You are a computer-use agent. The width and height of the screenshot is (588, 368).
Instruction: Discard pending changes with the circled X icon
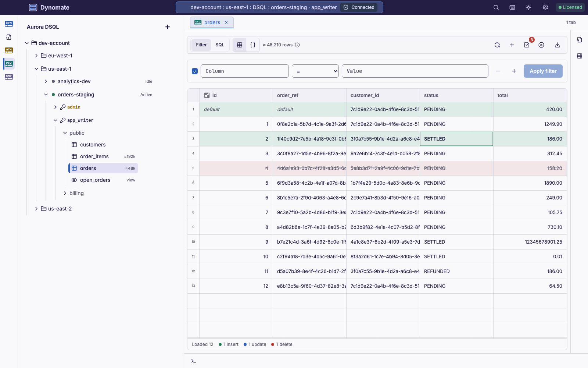(x=541, y=45)
